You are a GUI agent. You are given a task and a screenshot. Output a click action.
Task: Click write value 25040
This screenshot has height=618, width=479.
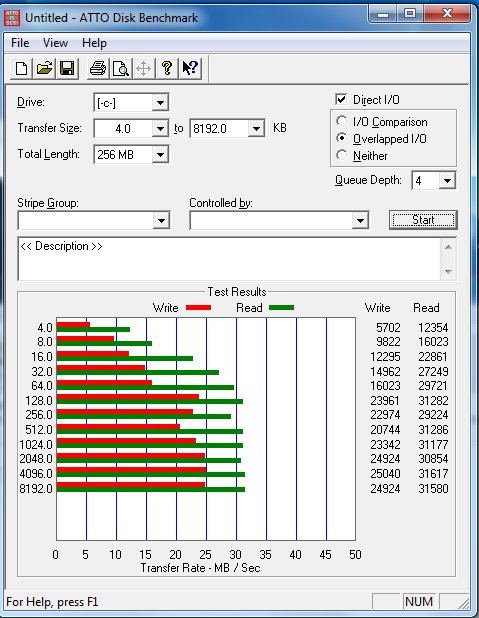385,473
